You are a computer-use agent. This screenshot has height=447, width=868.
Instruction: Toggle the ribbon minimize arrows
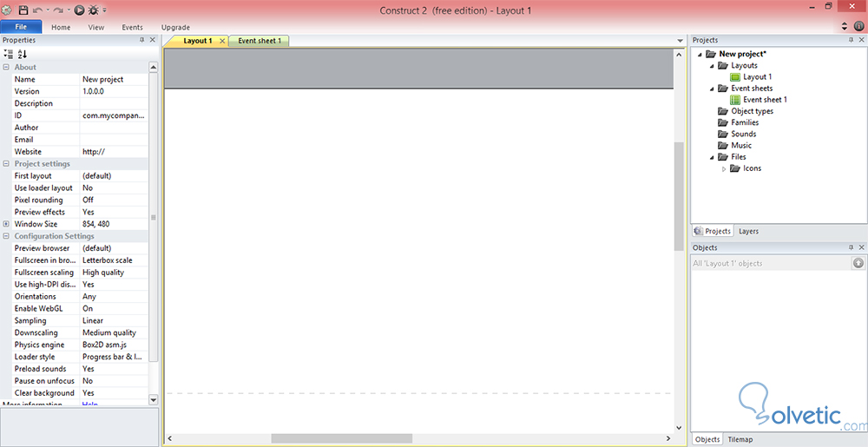click(x=845, y=25)
